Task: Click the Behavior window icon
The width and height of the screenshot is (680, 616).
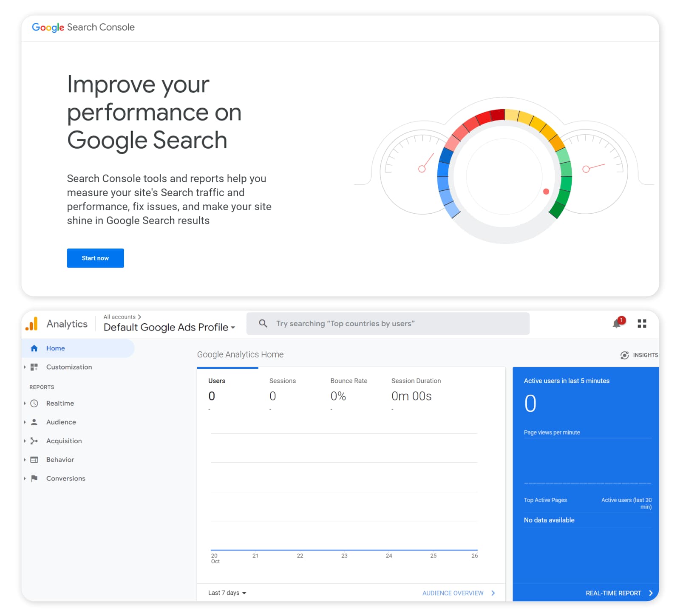Action: [34, 460]
